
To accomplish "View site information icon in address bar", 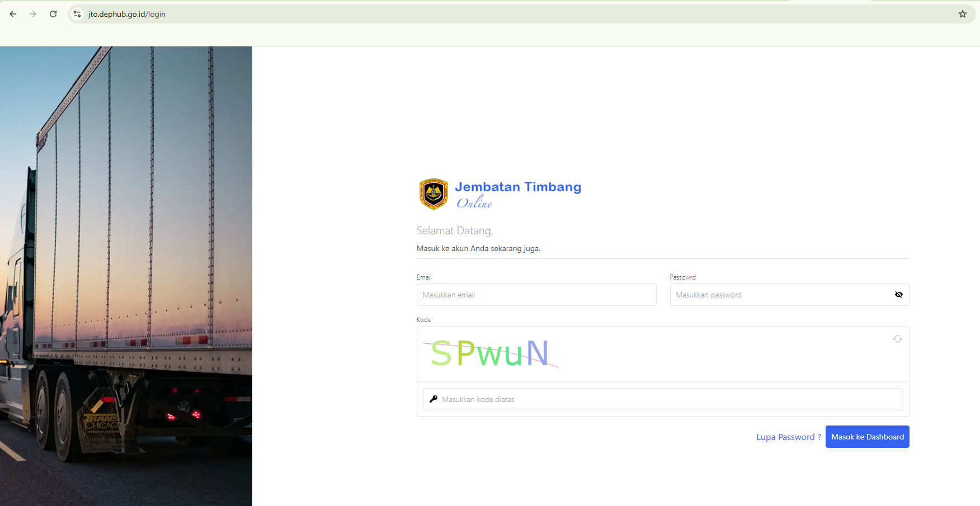I will 77,14.
